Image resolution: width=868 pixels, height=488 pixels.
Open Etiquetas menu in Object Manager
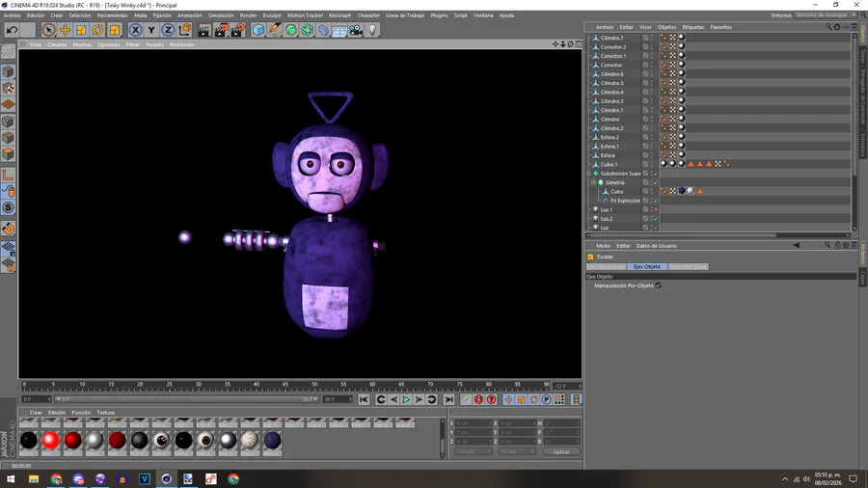pyautogui.click(x=693, y=27)
